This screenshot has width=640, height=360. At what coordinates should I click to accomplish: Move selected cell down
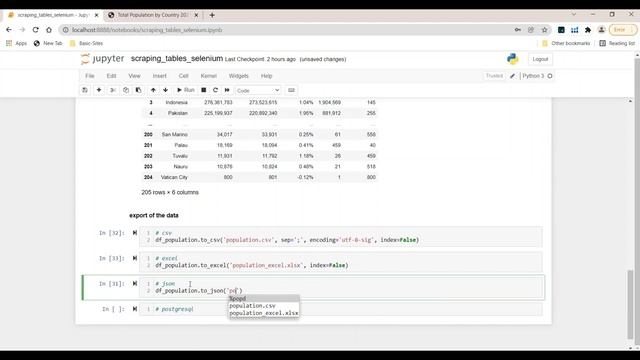point(165,90)
